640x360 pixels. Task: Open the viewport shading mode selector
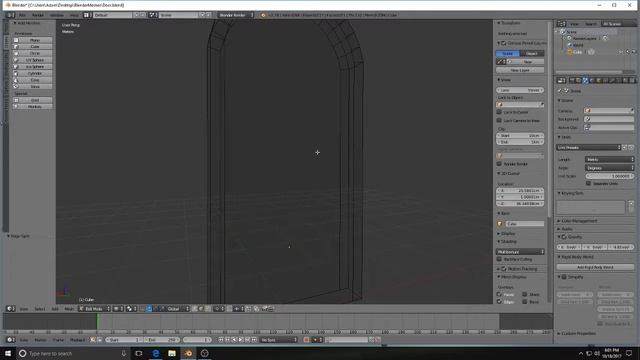[118, 309]
